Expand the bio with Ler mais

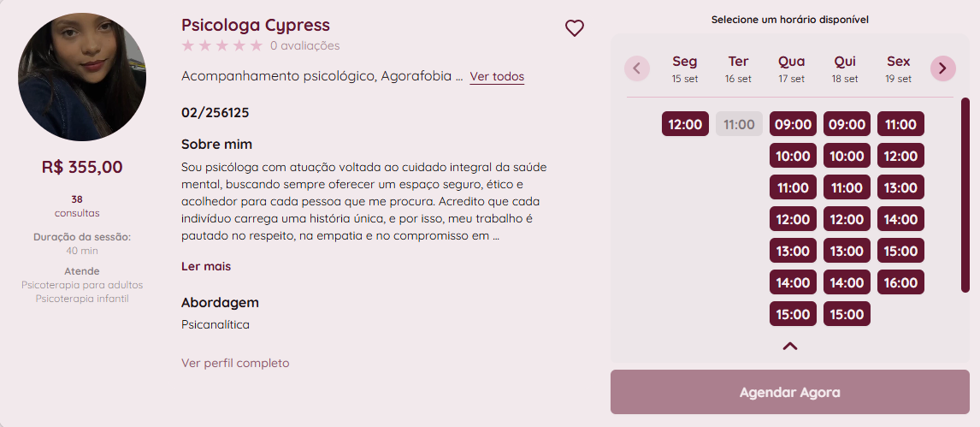coord(206,266)
